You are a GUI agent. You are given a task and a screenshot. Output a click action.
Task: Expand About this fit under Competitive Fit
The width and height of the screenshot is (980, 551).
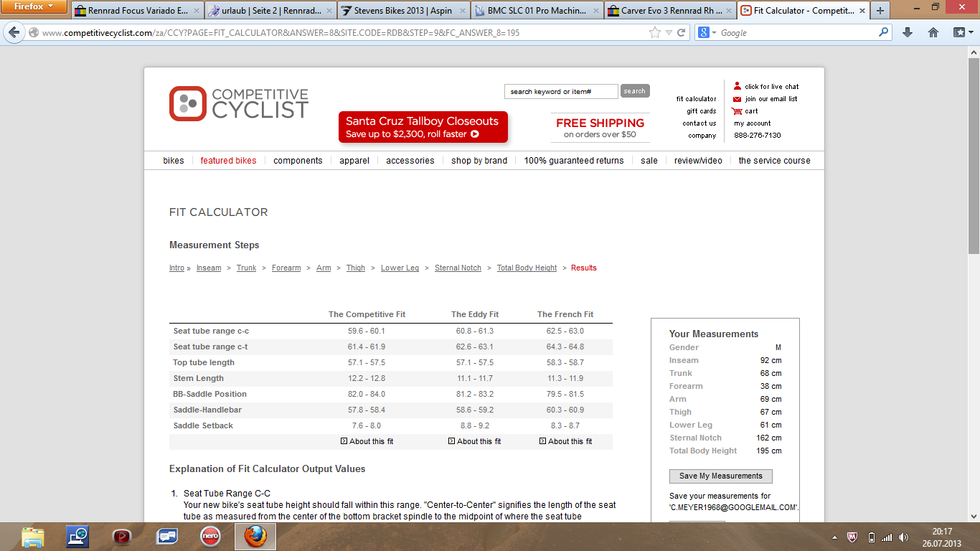pyautogui.click(x=367, y=441)
